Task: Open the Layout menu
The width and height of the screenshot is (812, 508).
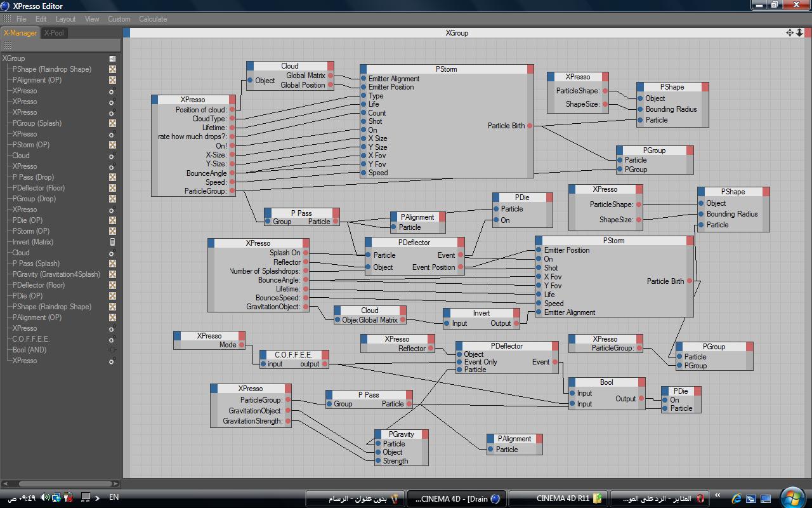Action: pos(65,19)
